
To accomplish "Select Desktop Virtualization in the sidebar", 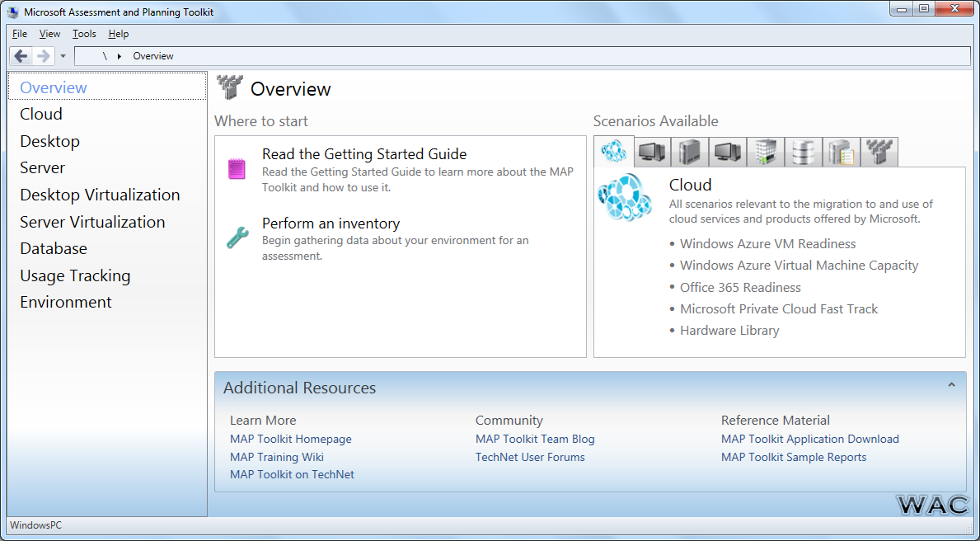I will click(x=100, y=195).
